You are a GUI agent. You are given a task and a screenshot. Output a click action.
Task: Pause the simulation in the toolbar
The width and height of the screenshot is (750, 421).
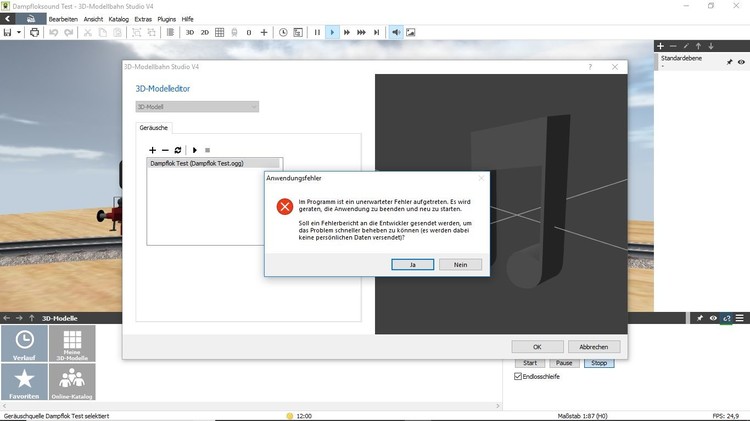pyautogui.click(x=317, y=33)
